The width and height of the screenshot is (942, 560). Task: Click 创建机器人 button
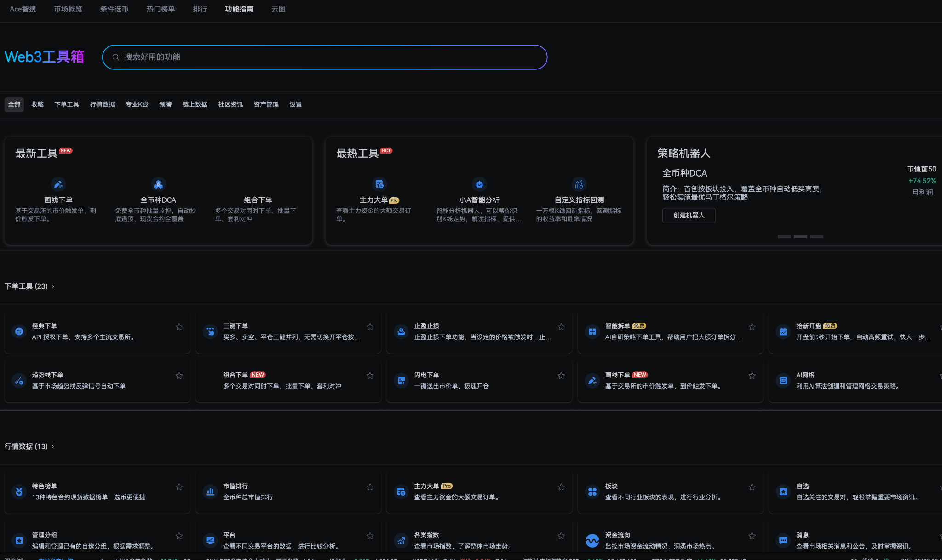coord(689,215)
